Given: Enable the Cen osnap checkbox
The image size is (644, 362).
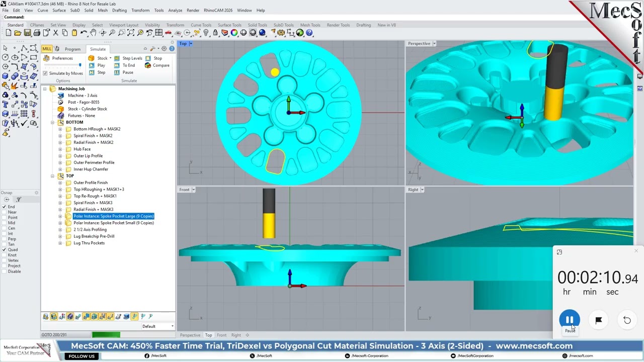Looking at the screenshot, I should click(4, 228).
